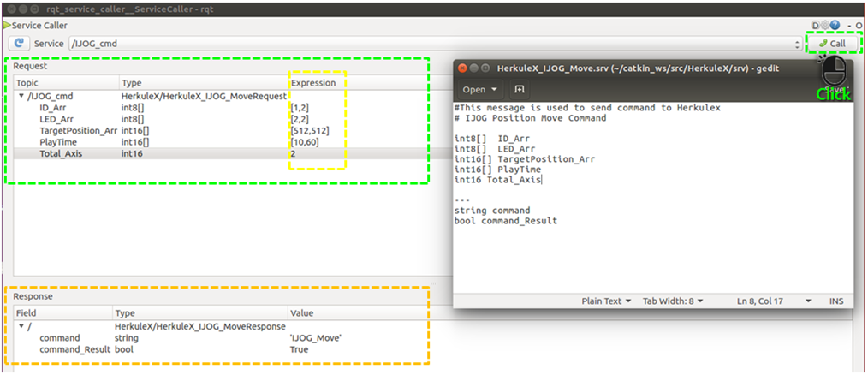This screenshot has width=868, height=375.
Task: Open the Plain Text language dropdown
Action: pos(606,301)
